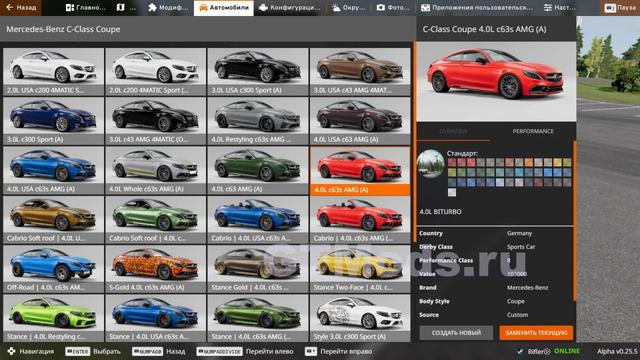The height and width of the screenshot is (360, 640).
Task: Pick the yellow paint swatch
Action: pyautogui.click(x=558, y=162)
